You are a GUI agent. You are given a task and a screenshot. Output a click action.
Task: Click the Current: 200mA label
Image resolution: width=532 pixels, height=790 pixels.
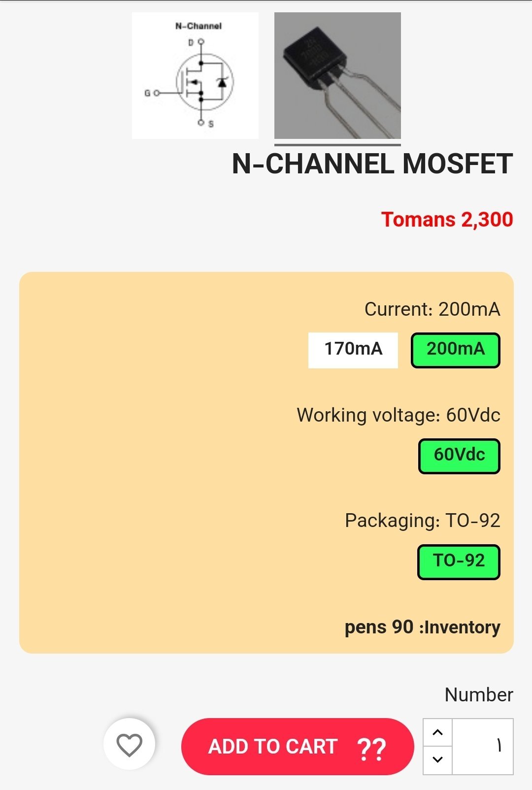[x=432, y=309]
